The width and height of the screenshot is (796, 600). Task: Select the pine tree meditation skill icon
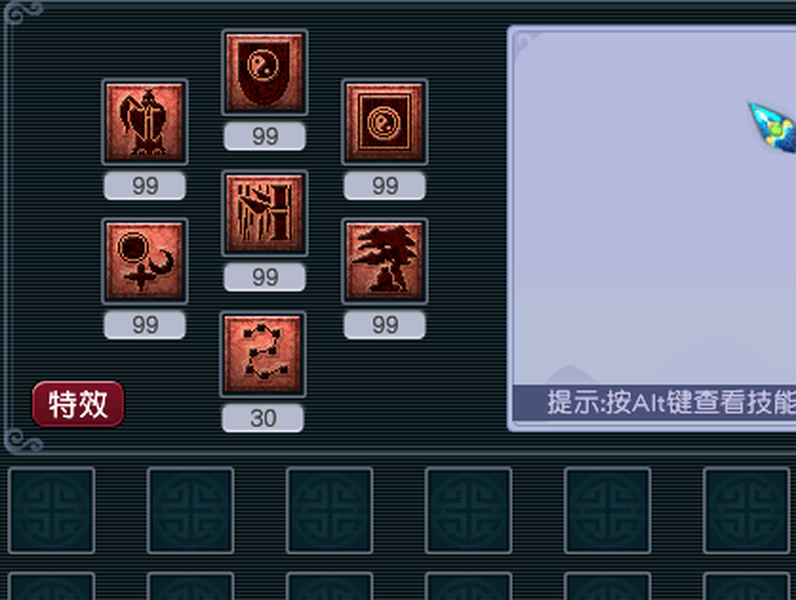click(x=385, y=261)
